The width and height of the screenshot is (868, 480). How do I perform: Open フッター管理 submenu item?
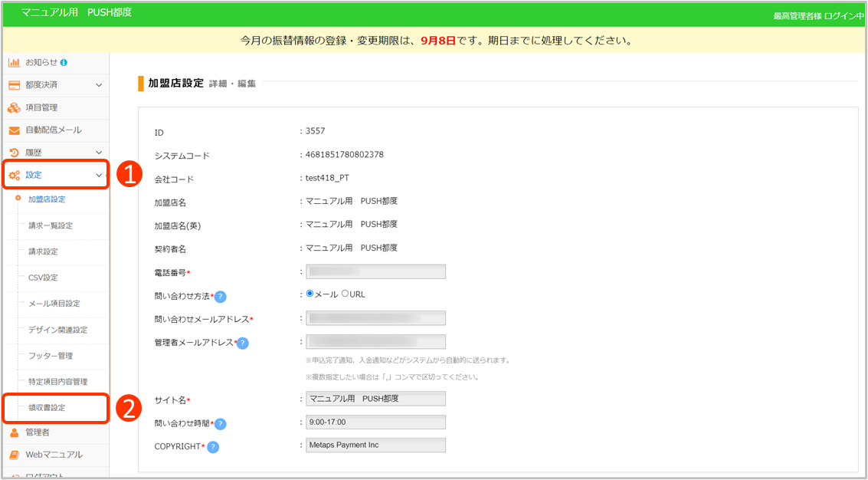(51, 356)
